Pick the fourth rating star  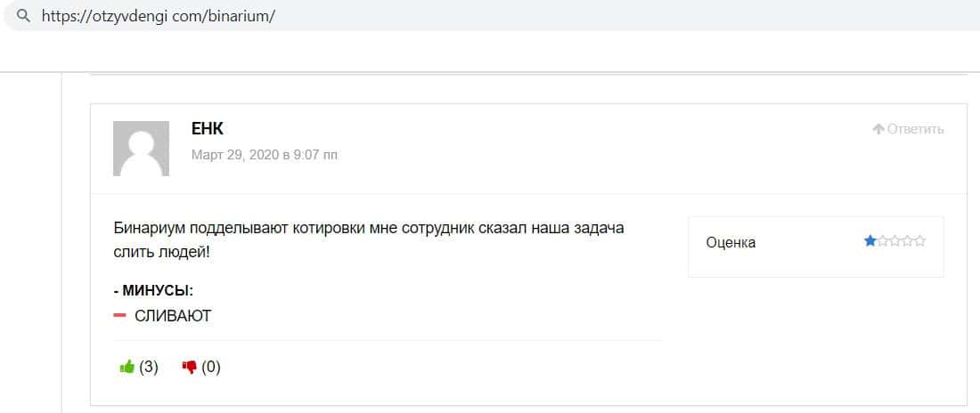pos(907,240)
